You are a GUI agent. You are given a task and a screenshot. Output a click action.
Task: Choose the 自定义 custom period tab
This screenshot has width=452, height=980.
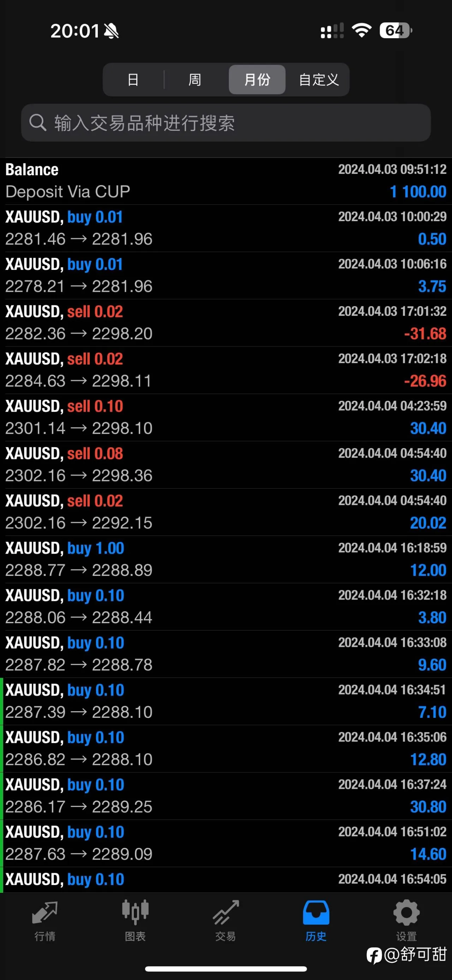click(319, 79)
